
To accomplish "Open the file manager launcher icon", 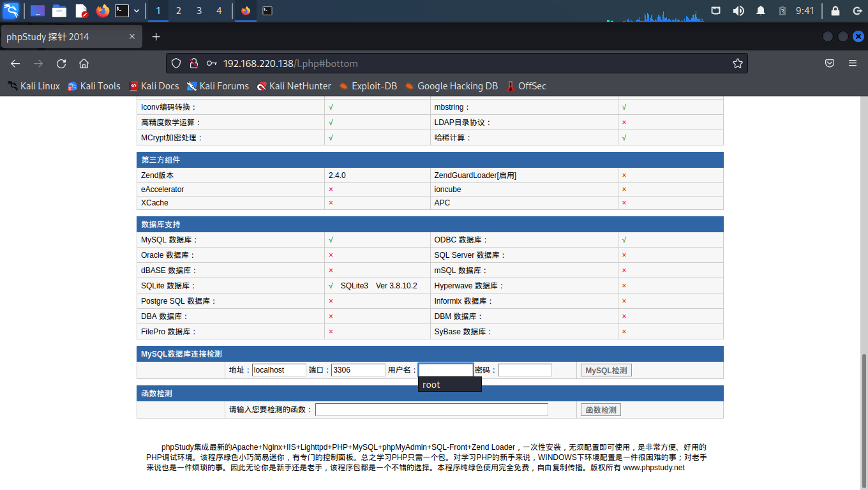I will [x=59, y=10].
